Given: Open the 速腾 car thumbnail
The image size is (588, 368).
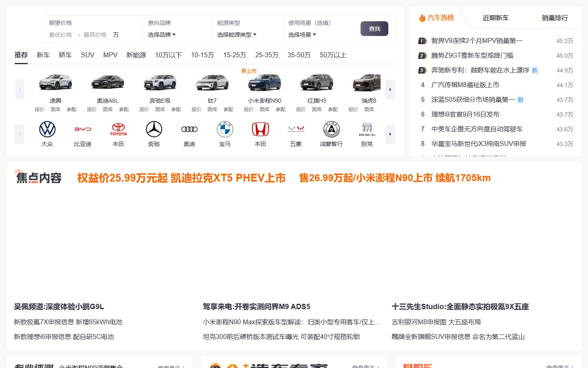Looking at the screenshot, I should coord(56,82).
